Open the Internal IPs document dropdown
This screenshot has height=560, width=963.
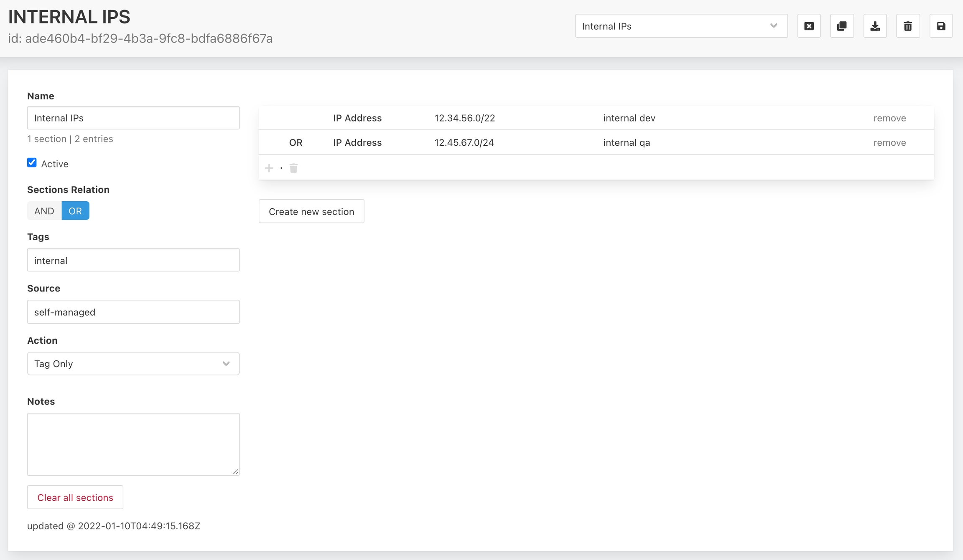click(681, 26)
